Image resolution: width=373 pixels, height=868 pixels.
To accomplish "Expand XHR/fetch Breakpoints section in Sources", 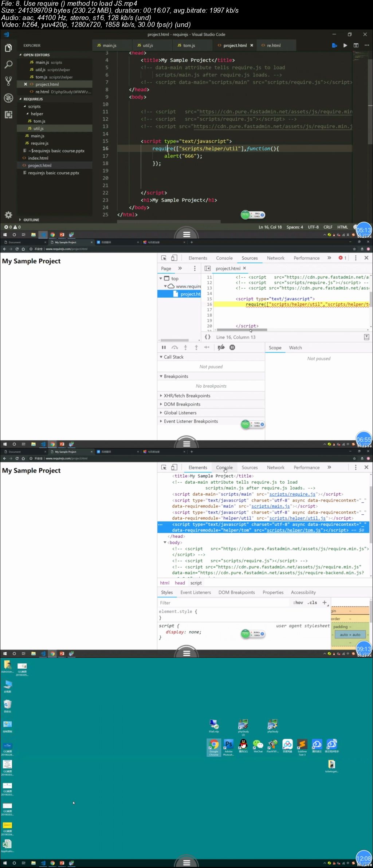I will [161, 396].
